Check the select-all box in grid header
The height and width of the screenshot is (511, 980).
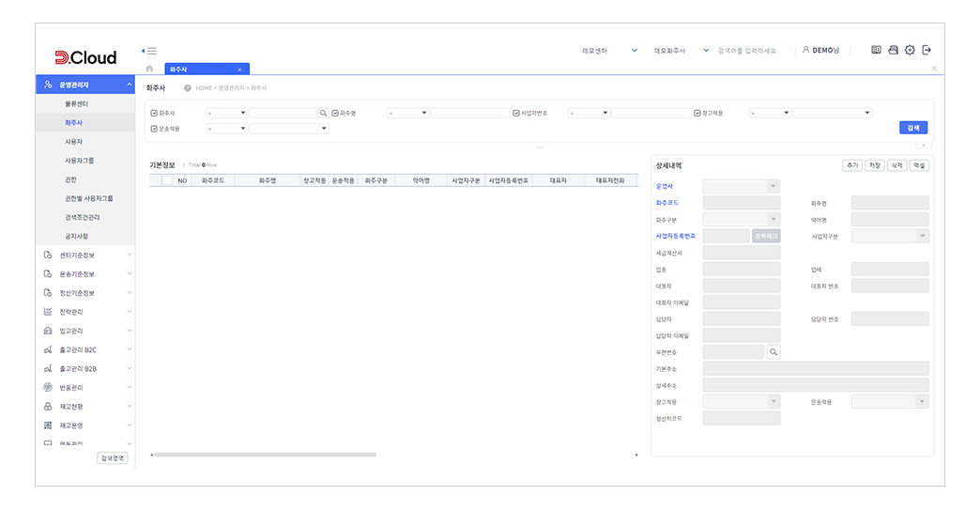tap(166, 180)
